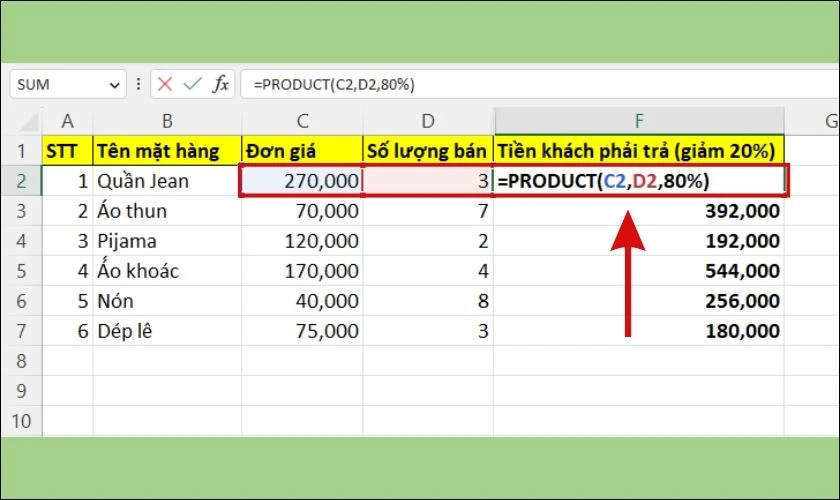This screenshot has height=500, width=840.
Task: Click the 170,000 price cell
Action: pyautogui.click(x=302, y=271)
